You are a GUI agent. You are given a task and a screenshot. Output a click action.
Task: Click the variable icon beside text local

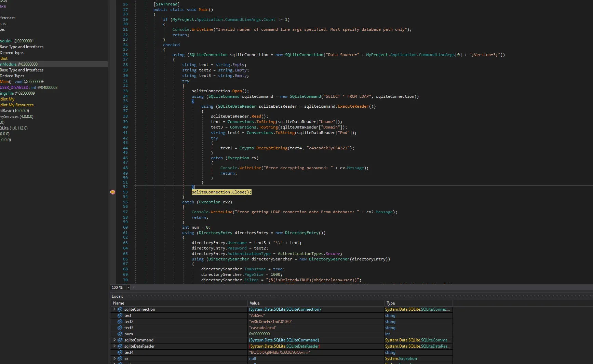click(x=120, y=315)
